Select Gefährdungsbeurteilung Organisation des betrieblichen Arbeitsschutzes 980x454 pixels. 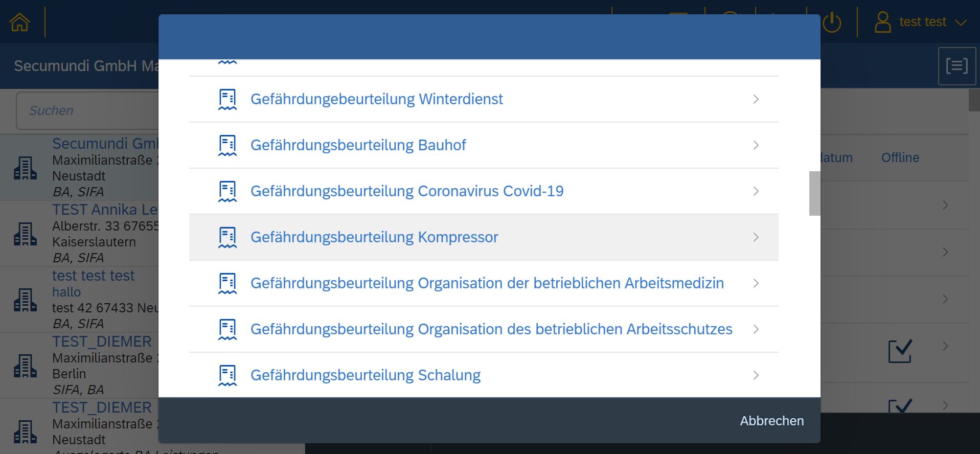(x=491, y=329)
